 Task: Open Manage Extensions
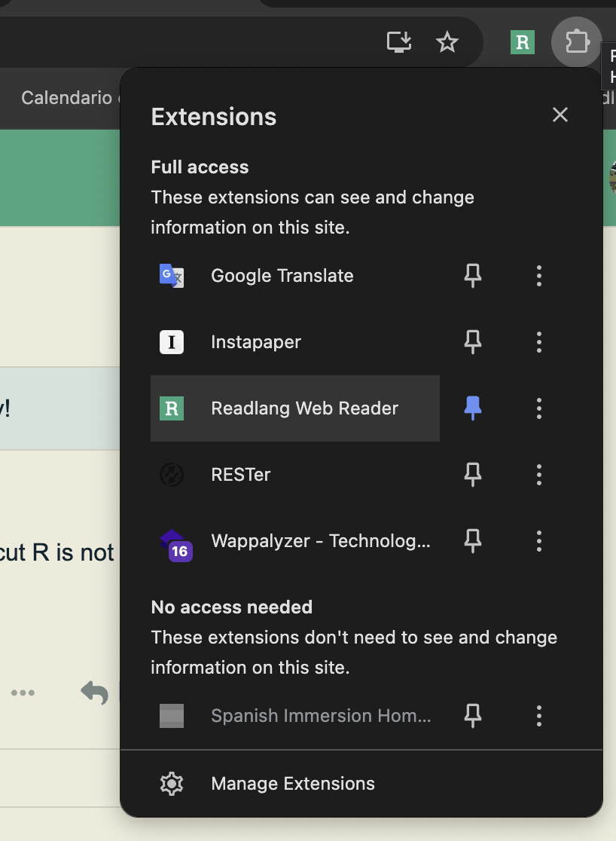pyautogui.click(x=292, y=784)
